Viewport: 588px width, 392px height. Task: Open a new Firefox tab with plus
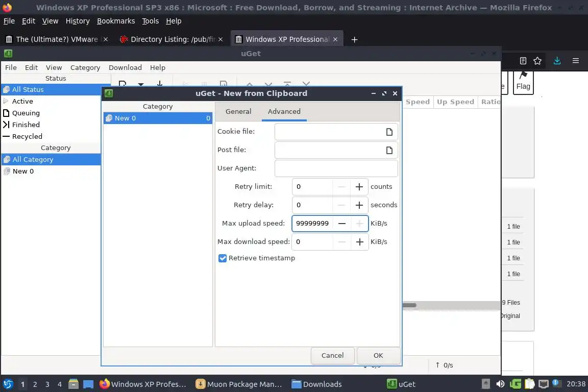[x=354, y=39]
